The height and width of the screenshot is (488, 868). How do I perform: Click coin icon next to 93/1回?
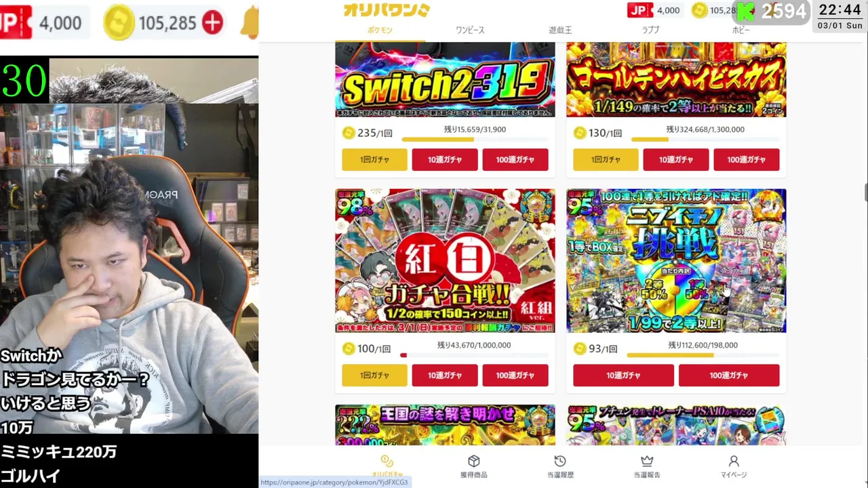click(x=580, y=348)
